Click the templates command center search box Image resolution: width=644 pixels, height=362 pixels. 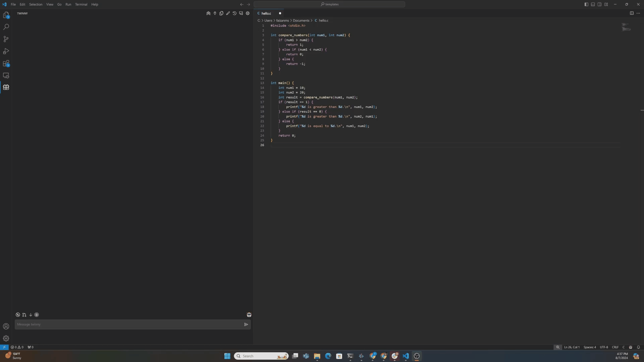(329, 4)
